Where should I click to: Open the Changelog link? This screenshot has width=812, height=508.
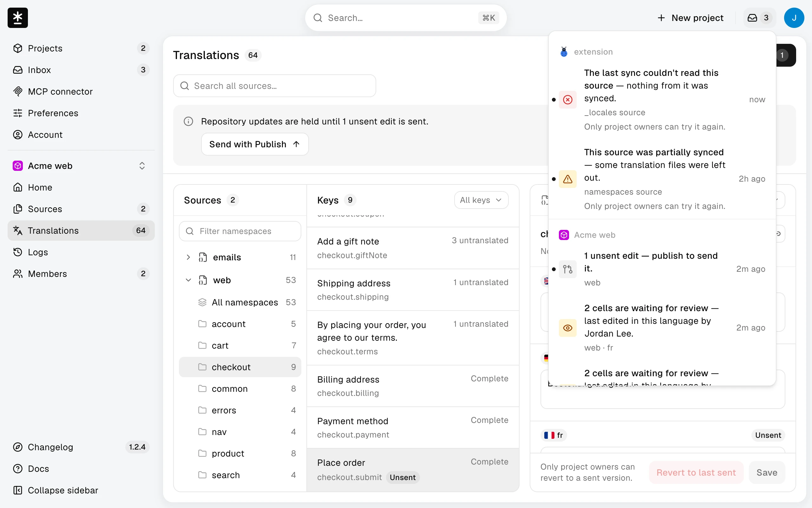click(x=81, y=447)
